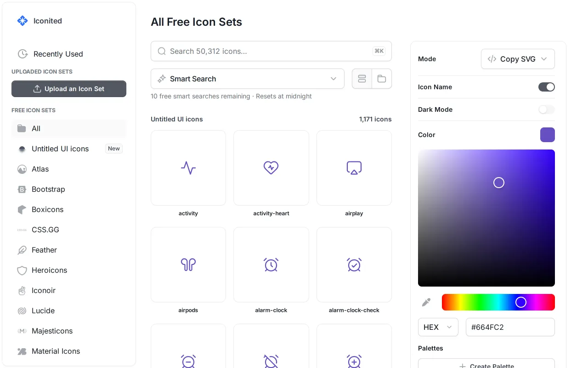Click the Upload an Icon Set button
This screenshot has height=368, width=588.
click(x=69, y=89)
